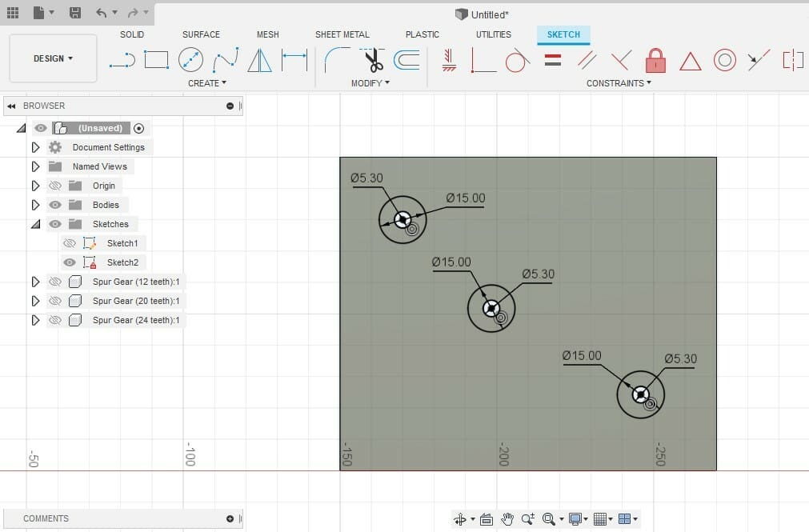Apply the Perpendicular constraint
809x532 pixels.
coord(621,60)
